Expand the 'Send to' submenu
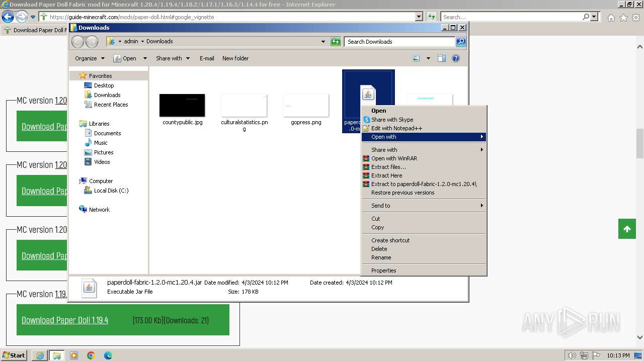 [x=424, y=206]
